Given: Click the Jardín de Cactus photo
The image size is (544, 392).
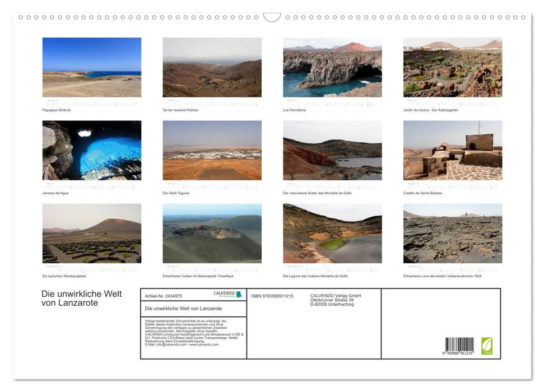Looking at the screenshot, I should click(453, 67).
